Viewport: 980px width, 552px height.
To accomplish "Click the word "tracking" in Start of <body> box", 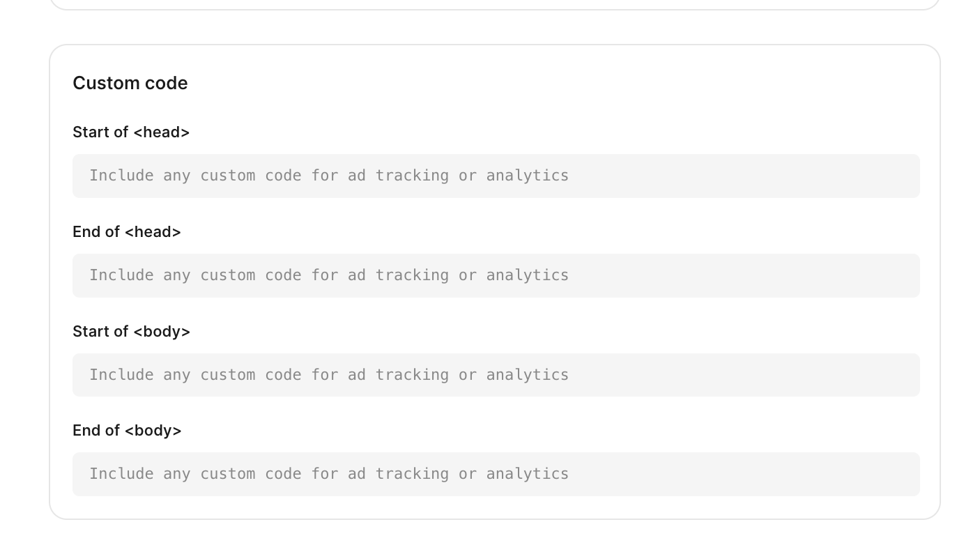I will point(412,375).
